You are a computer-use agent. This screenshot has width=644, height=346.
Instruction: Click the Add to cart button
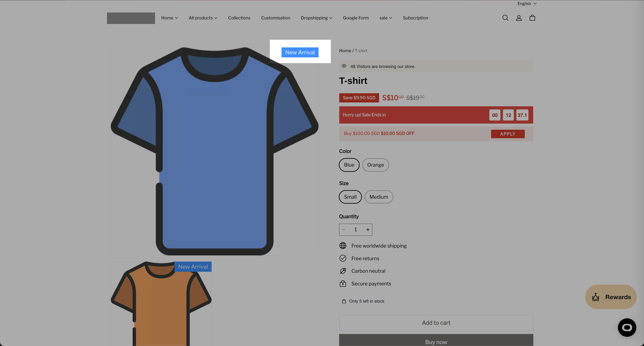(x=436, y=323)
